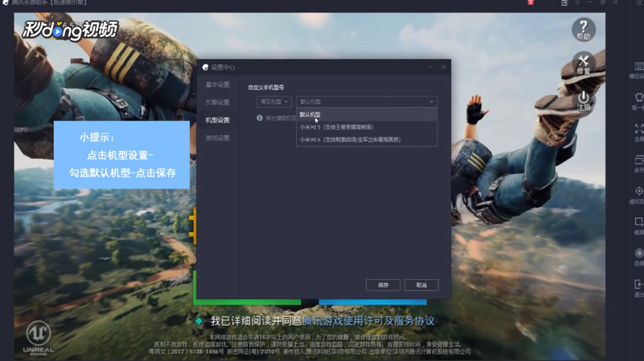This screenshot has width=644, height=361.
Task: Open the 游戏设置 tab
Action: click(218, 138)
